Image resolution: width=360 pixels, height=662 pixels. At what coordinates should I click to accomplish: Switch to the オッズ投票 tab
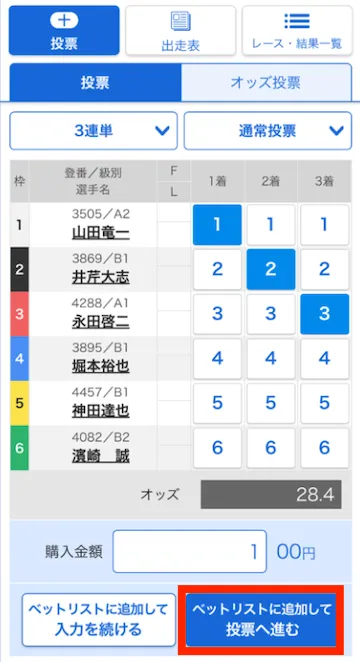click(266, 83)
